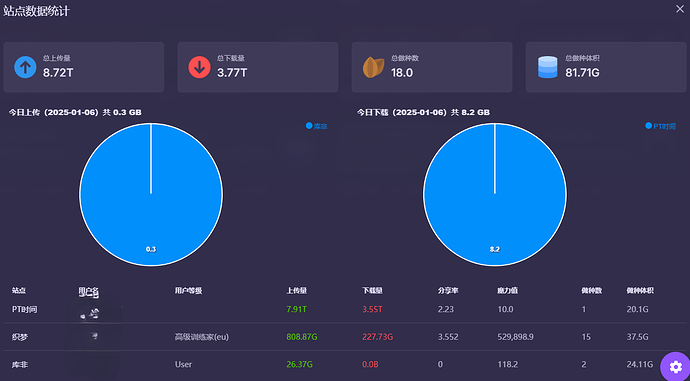Click the 3.55T download value
Screen dimensions: 690x381
point(372,310)
